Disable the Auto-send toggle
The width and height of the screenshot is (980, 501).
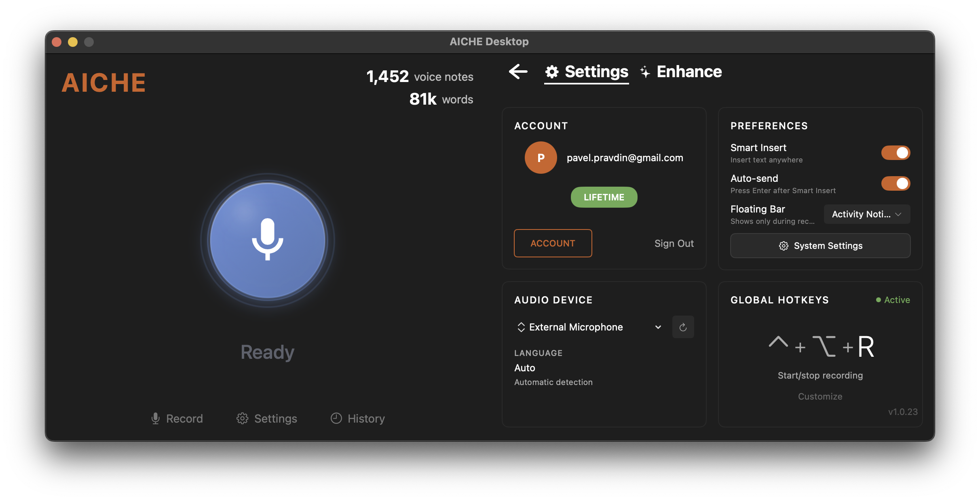[896, 183]
